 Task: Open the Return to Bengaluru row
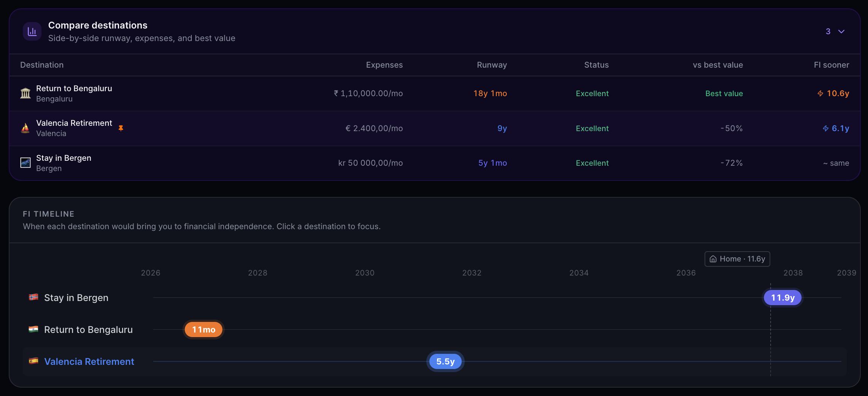[435, 93]
